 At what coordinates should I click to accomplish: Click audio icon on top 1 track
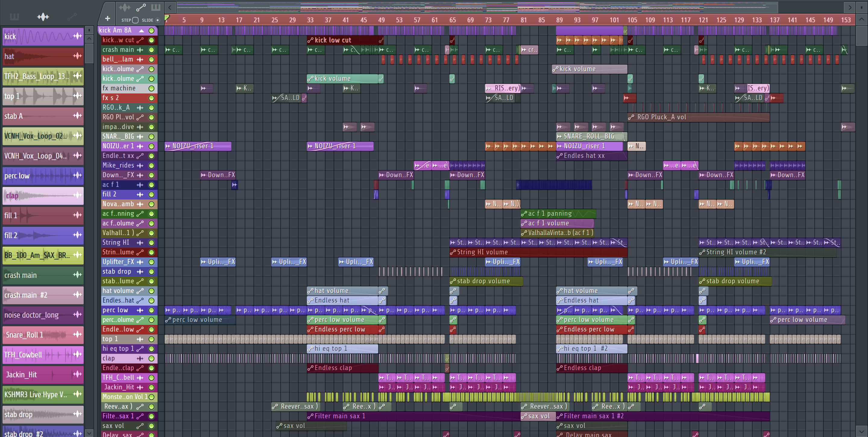[x=140, y=339]
